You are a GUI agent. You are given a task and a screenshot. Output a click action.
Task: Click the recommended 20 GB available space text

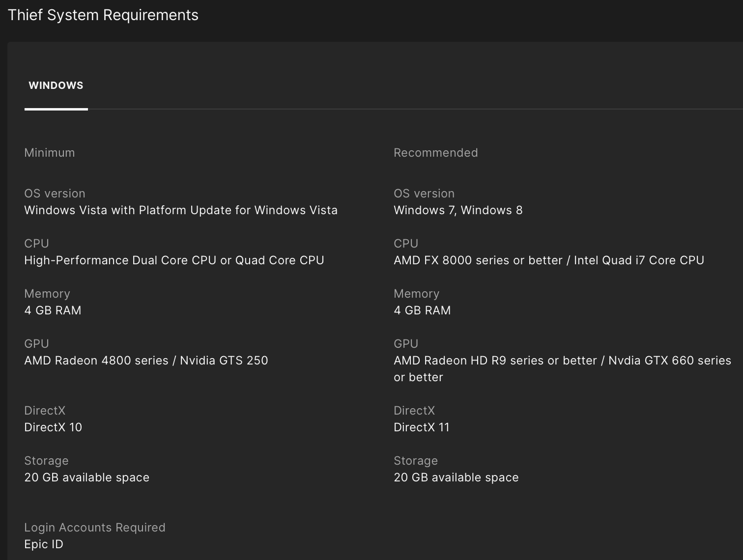tap(456, 477)
